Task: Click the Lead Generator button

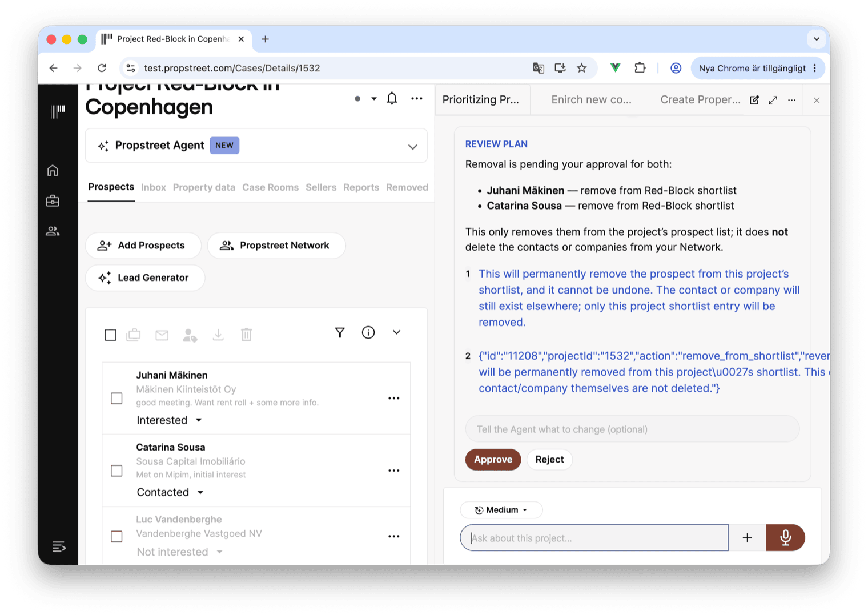Action: (x=145, y=278)
